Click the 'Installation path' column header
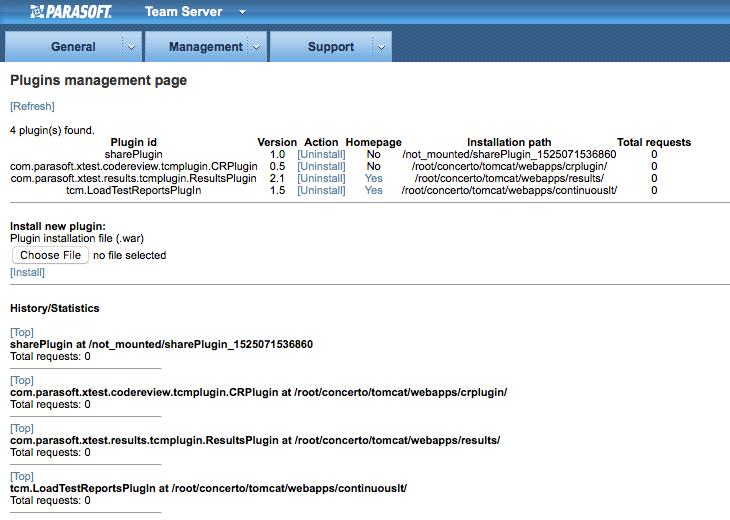 509,142
